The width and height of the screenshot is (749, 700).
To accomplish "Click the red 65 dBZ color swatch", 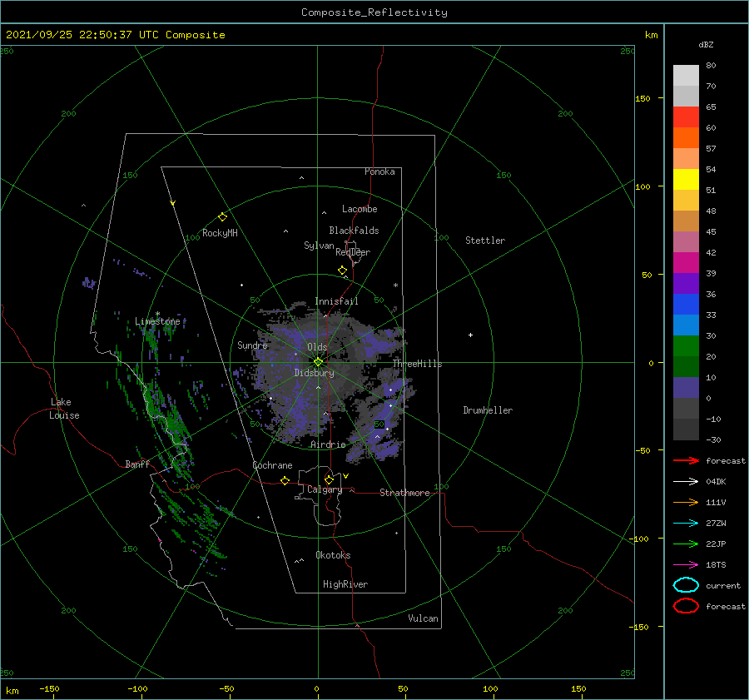I will click(686, 117).
